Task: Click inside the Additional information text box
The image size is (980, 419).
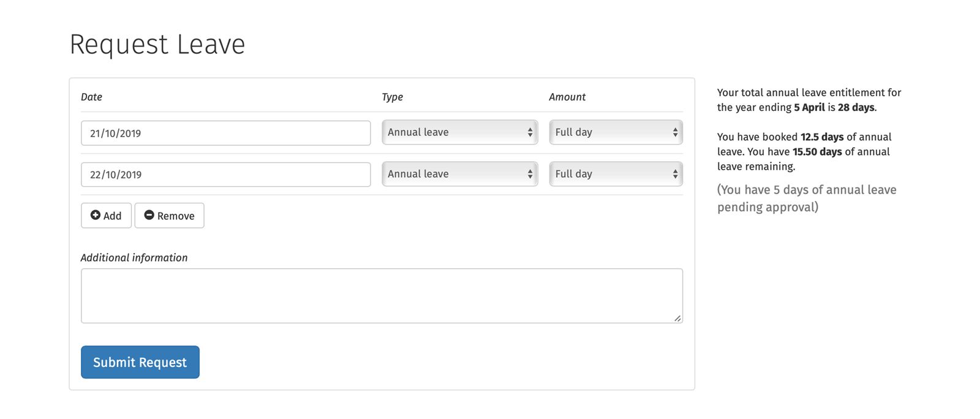Action: [381, 295]
